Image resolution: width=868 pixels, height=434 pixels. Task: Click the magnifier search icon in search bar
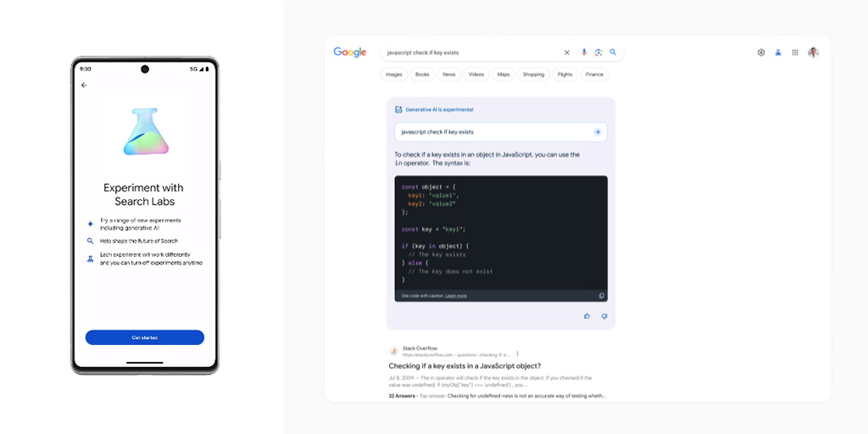[x=613, y=52]
